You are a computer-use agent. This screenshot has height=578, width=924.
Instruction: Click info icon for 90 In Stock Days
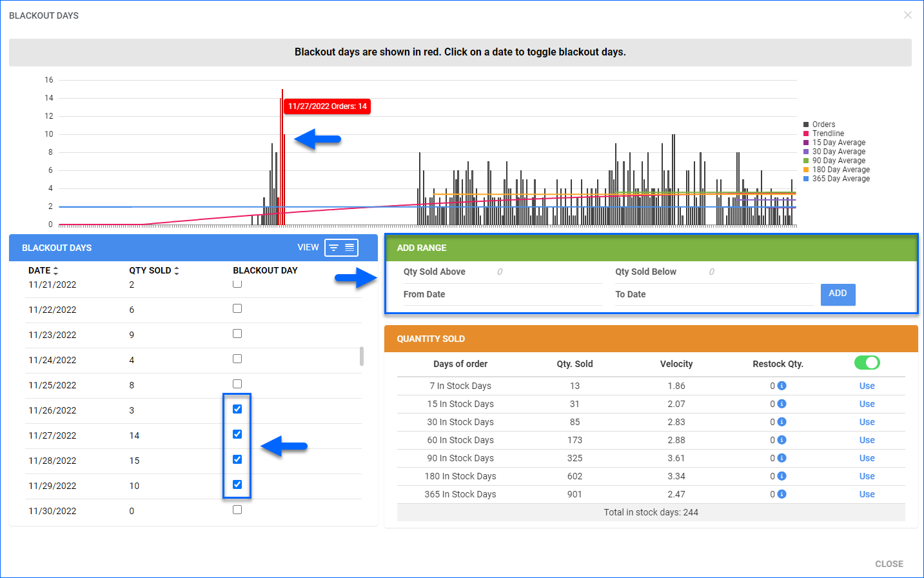[x=781, y=458]
